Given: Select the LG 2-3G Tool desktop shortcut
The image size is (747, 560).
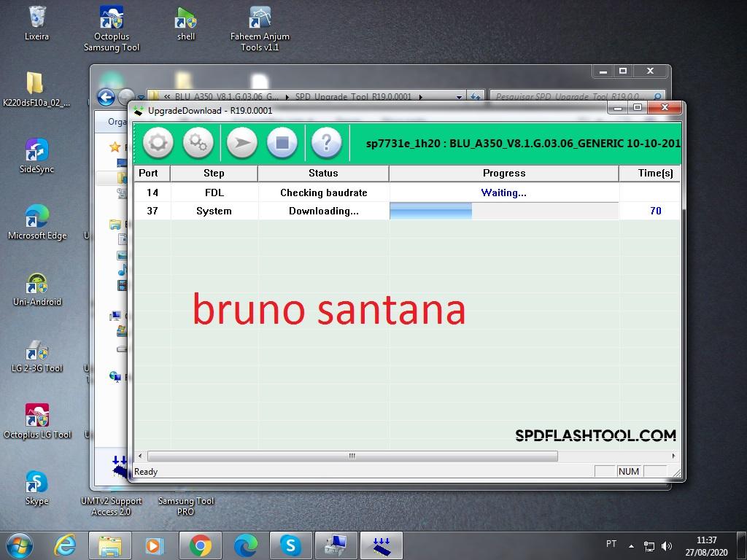Looking at the screenshot, I should 37,355.
